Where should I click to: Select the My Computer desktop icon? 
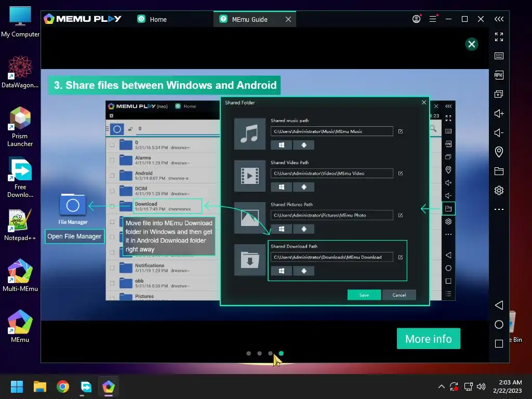pyautogui.click(x=20, y=22)
